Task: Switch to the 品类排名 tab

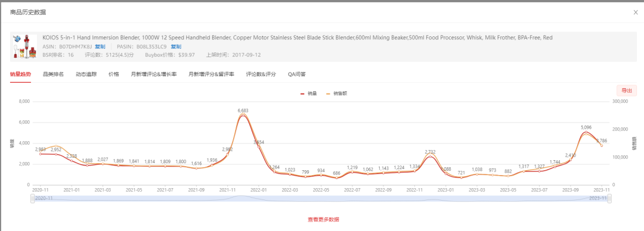Action: point(54,74)
